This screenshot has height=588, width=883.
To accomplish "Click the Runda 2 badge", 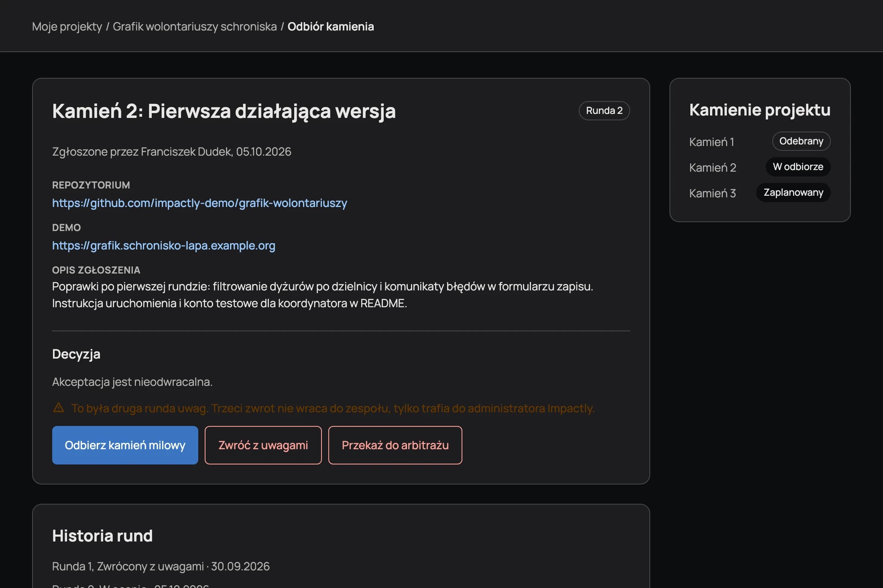I will tap(604, 111).
